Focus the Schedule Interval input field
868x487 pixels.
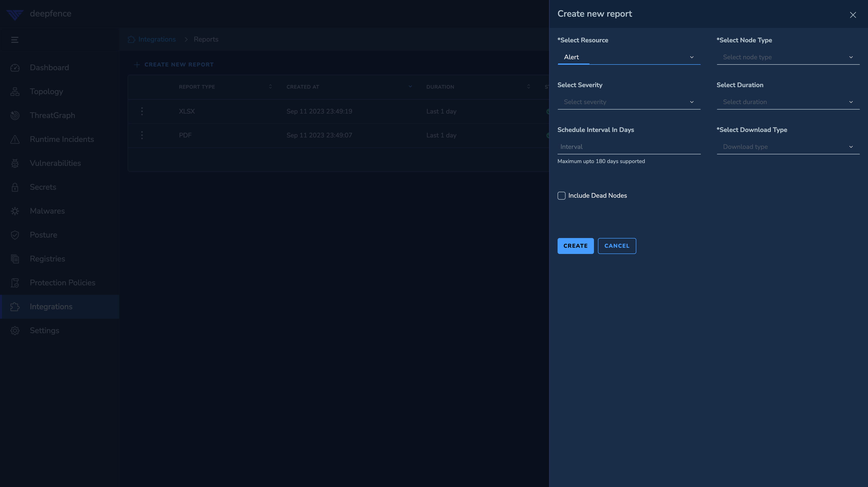(x=629, y=147)
